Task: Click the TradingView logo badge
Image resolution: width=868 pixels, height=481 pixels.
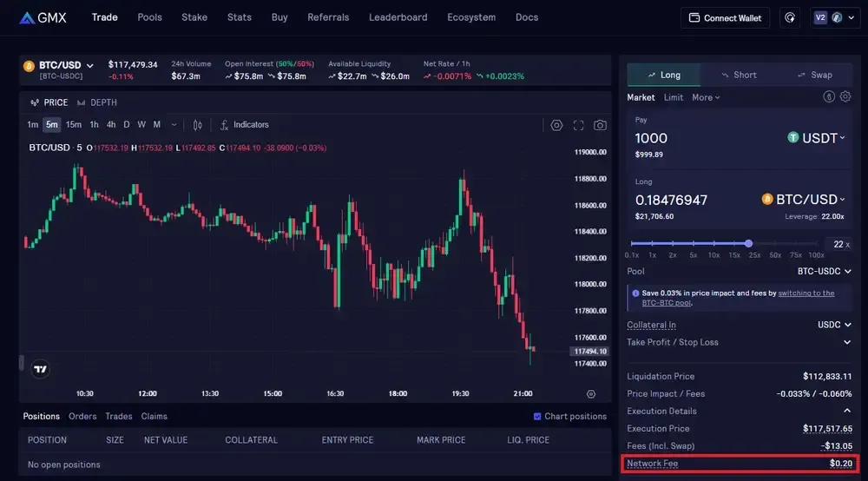Action: click(x=40, y=369)
